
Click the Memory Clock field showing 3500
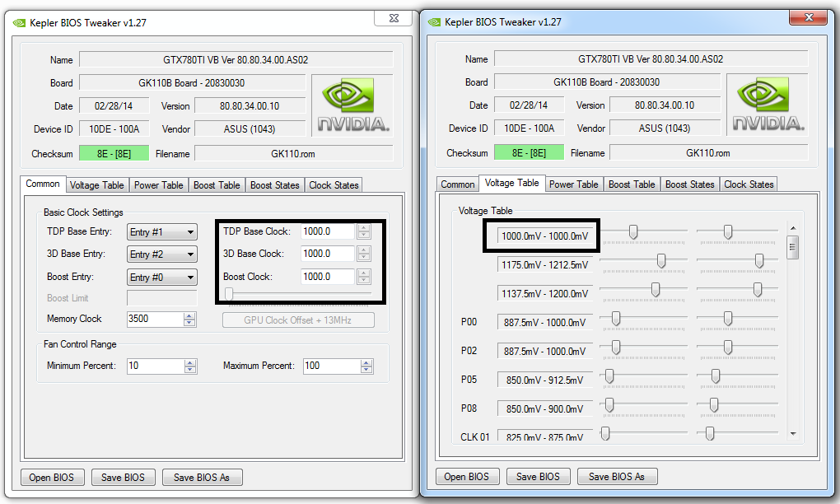coord(156,320)
